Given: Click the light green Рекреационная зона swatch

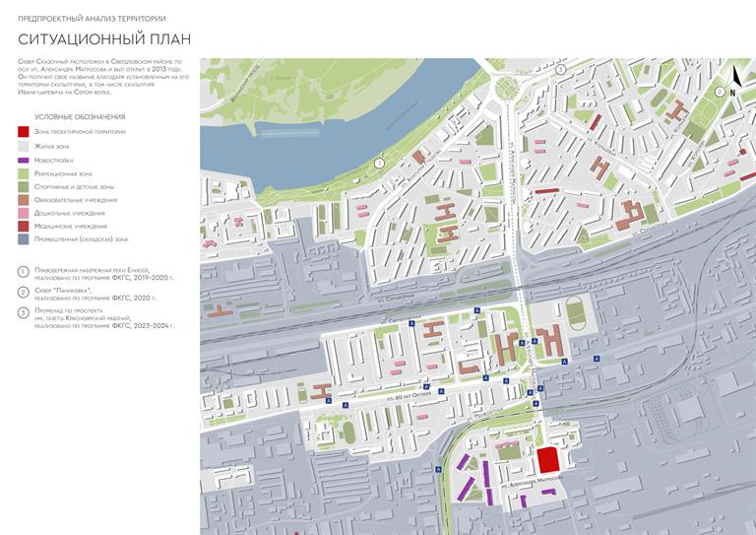Looking at the screenshot, I should tap(24, 173).
